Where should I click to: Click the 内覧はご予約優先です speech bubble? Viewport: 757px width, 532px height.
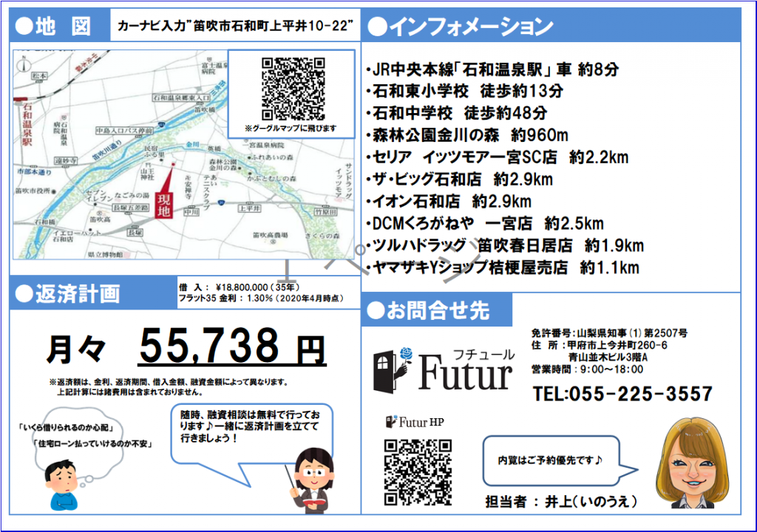pos(551,460)
